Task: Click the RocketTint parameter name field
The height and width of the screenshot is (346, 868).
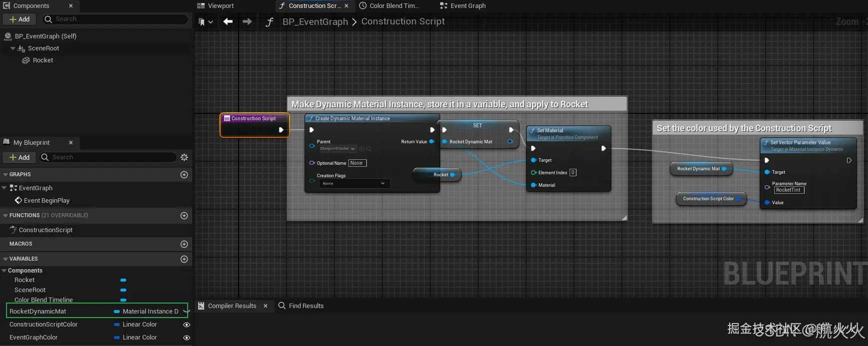Action: click(x=789, y=190)
